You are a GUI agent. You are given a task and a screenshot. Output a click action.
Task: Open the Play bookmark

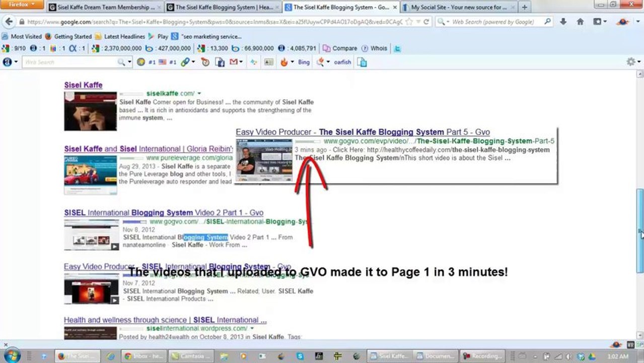coord(158,36)
